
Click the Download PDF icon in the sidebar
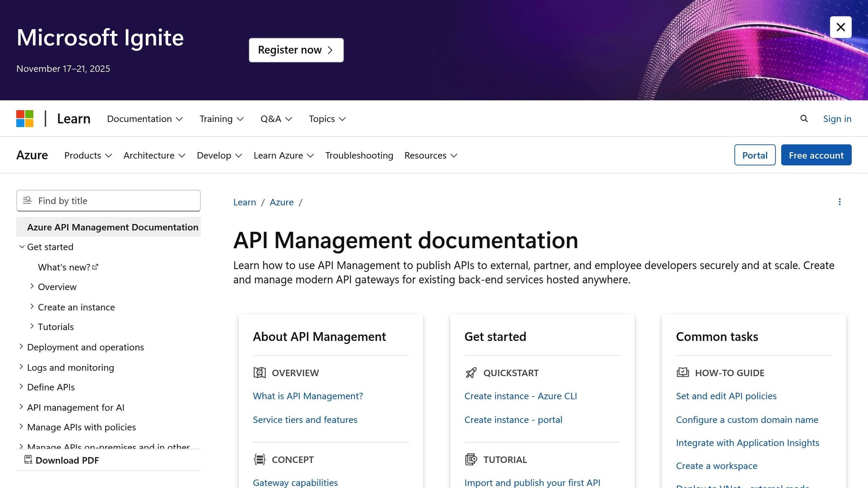tap(28, 460)
